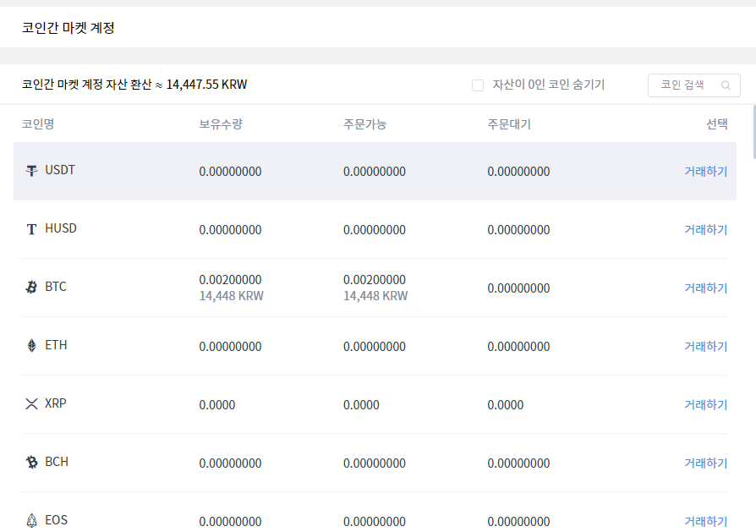
Task: Select the XRP coin name
Action: [x=56, y=403]
